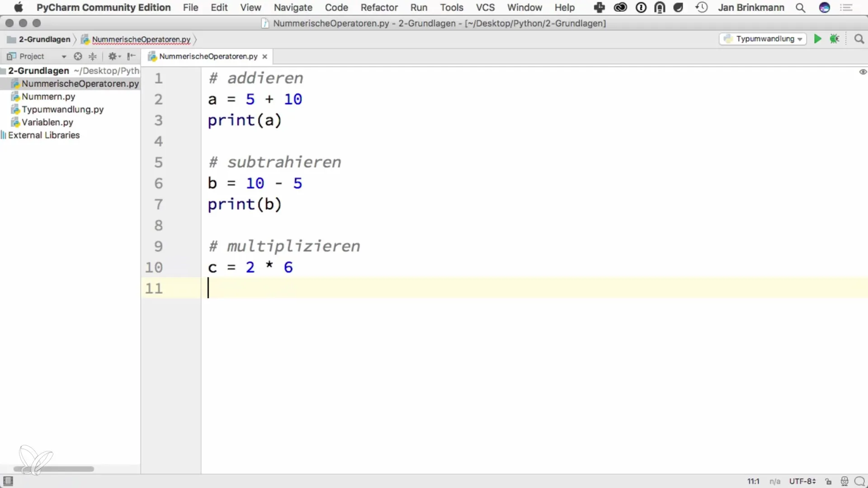Click the n/a status bar entry
The image size is (868, 488).
tap(775, 482)
